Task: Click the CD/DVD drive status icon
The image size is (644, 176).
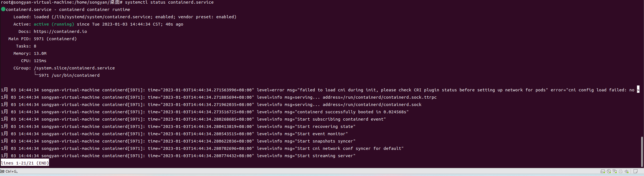Action: coord(609,172)
